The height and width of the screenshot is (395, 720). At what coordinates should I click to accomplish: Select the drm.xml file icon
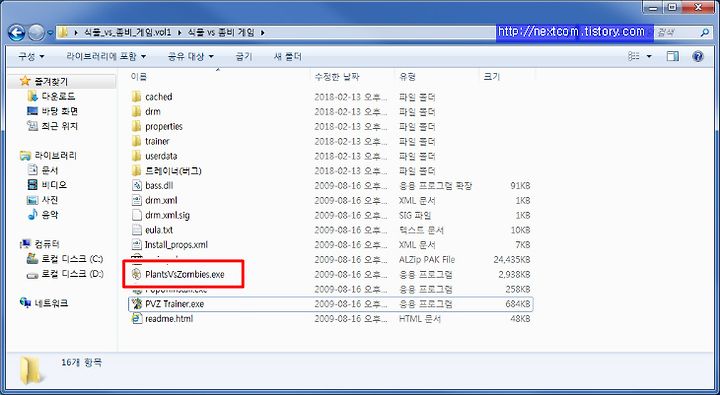(136, 200)
